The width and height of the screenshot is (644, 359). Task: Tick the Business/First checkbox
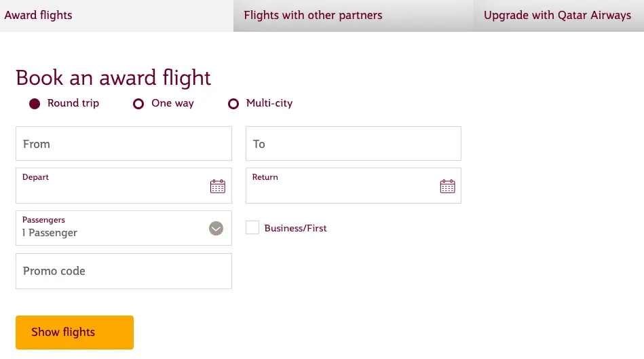tap(252, 227)
